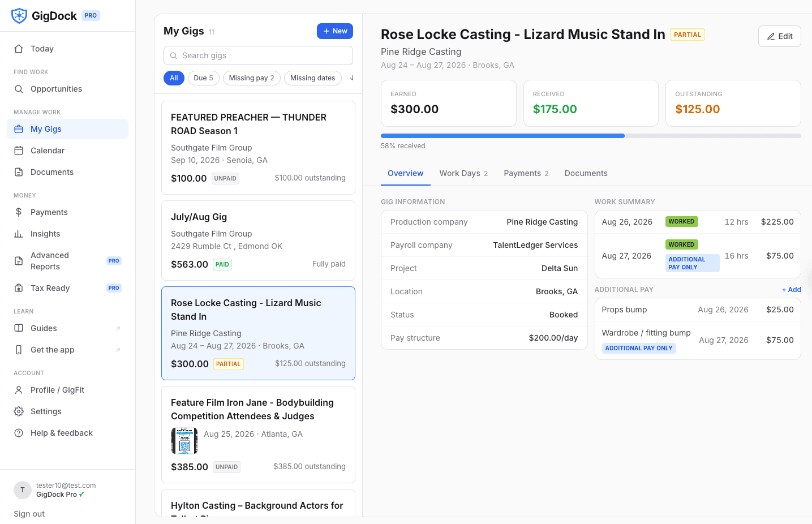This screenshot has height=524, width=812.
Task: Open Payments via its dollar icon
Action: [19, 212]
